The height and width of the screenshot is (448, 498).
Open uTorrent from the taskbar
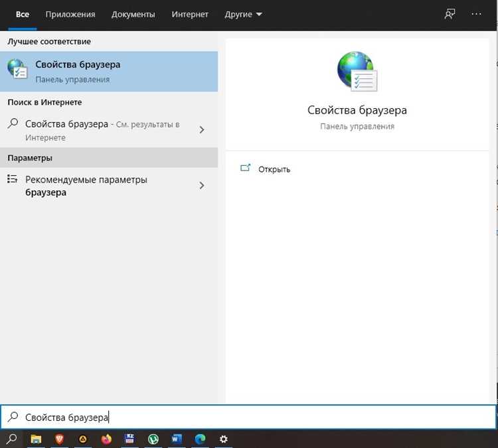(x=153, y=439)
